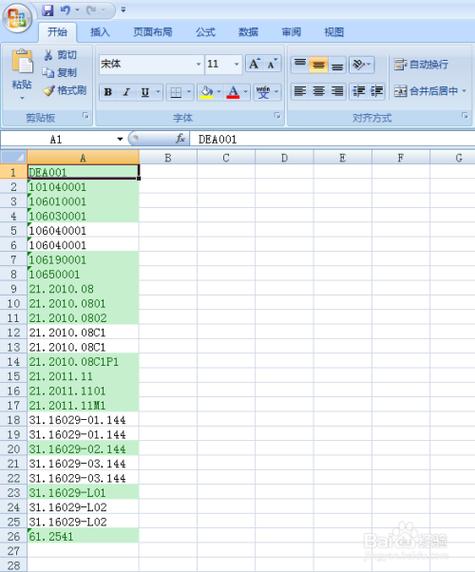Activate the 格式刷 format painter
This screenshot has width=475, height=572.
65,90
